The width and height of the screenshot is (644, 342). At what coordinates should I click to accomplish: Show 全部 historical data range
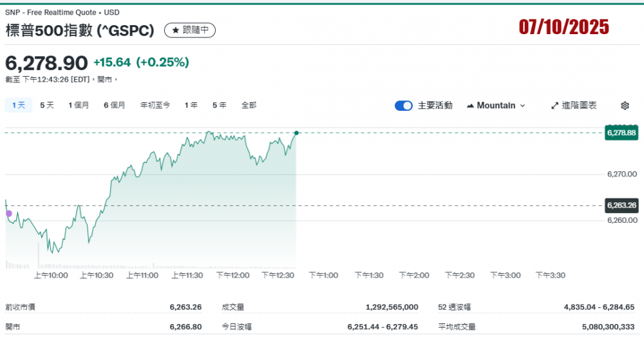pyautogui.click(x=249, y=105)
